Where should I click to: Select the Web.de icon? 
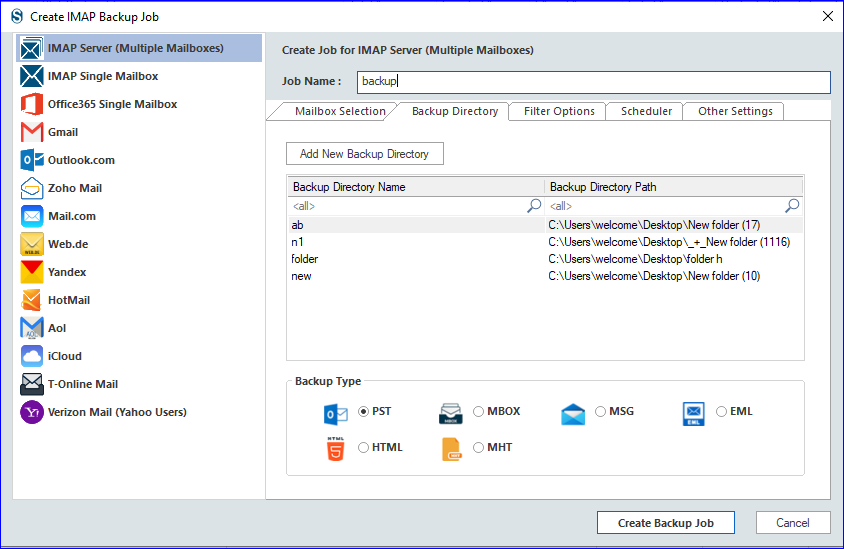[31, 244]
